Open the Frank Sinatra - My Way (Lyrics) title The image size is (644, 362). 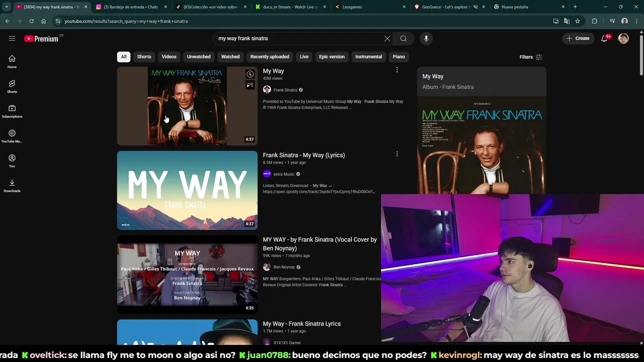click(x=304, y=155)
